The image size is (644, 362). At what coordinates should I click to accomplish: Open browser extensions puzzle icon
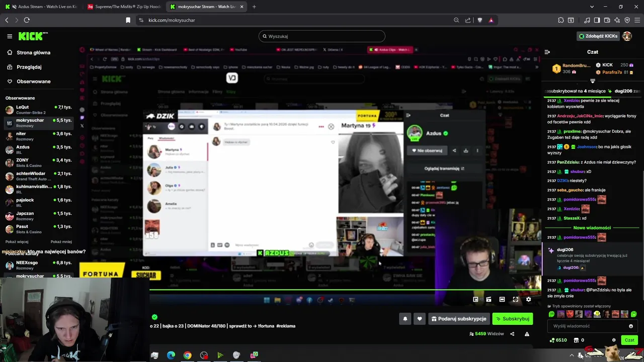click(561, 20)
